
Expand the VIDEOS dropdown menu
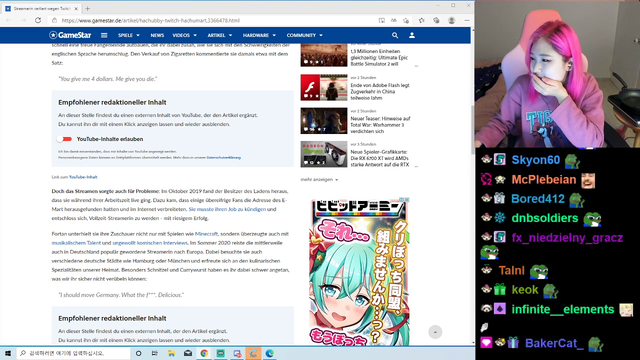pyautogui.click(x=184, y=36)
